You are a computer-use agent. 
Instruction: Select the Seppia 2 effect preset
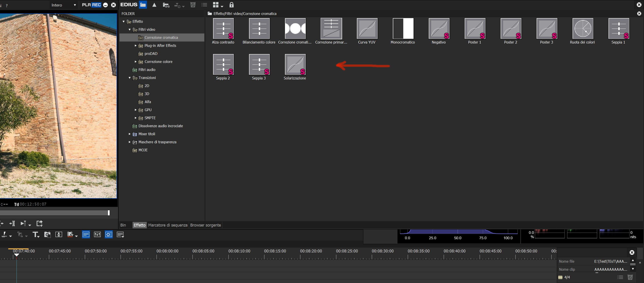pyautogui.click(x=223, y=65)
